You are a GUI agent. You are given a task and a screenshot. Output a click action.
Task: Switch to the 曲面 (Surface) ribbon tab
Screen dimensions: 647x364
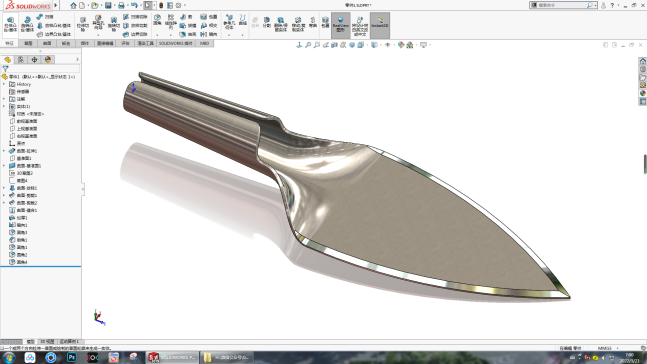click(47, 43)
